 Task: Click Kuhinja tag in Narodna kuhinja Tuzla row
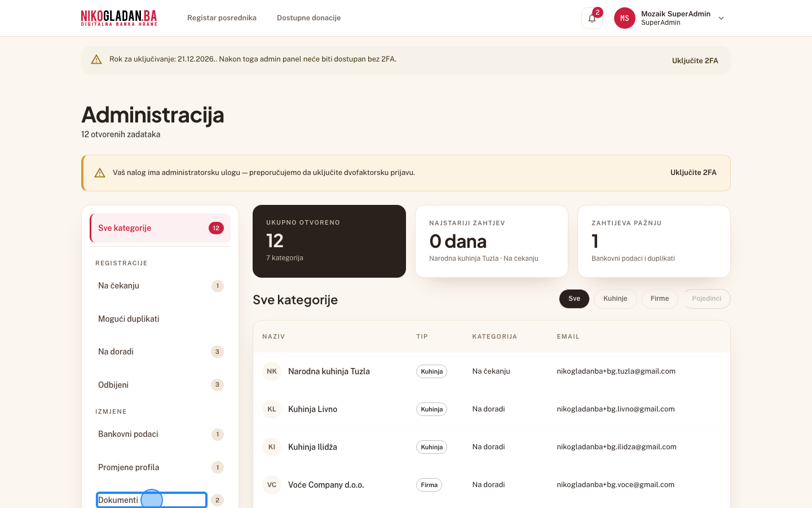click(x=432, y=371)
